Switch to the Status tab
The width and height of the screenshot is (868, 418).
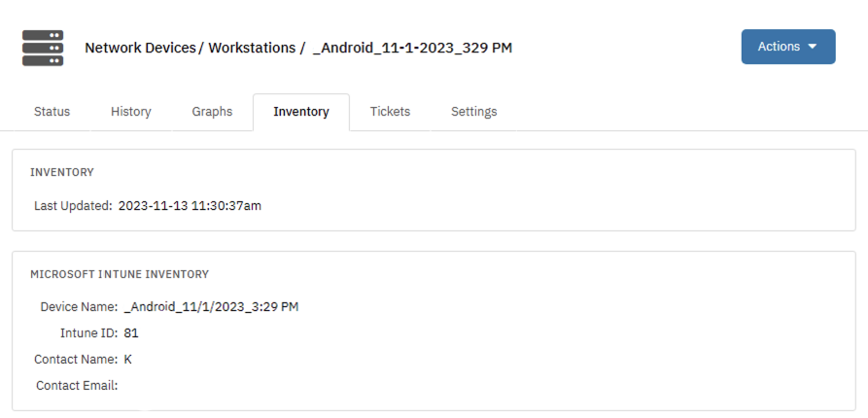52,112
